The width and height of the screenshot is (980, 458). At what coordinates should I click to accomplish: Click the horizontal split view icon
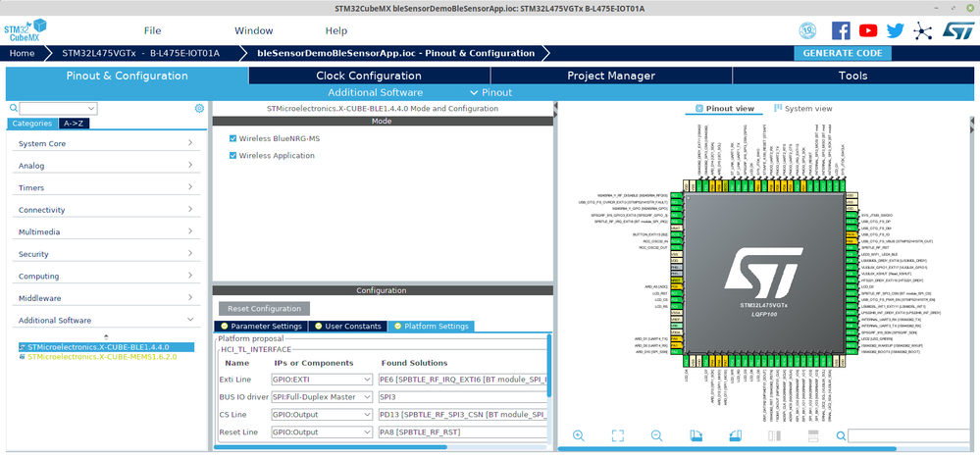pyautogui.click(x=814, y=436)
